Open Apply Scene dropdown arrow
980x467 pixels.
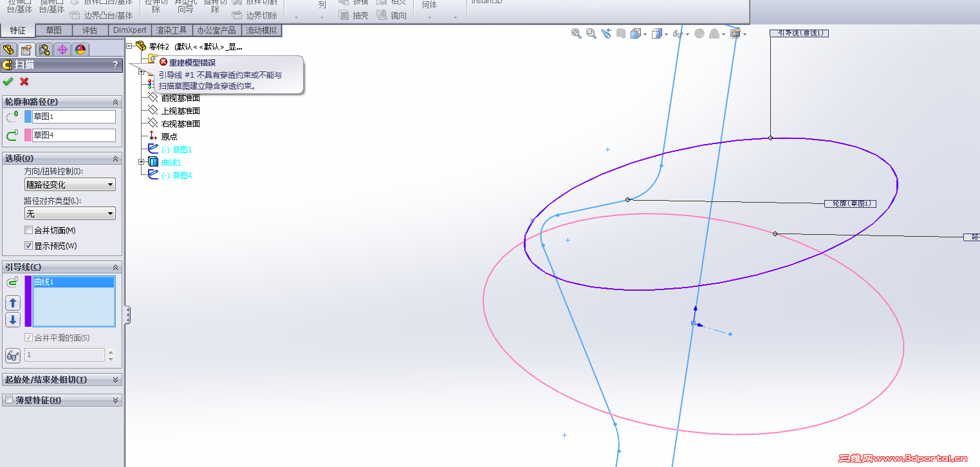point(723,34)
